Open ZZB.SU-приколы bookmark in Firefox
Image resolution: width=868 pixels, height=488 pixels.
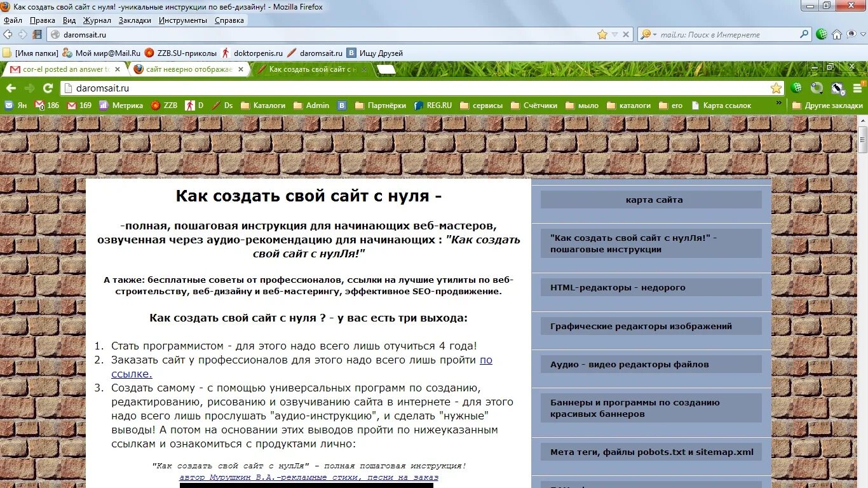181,53
